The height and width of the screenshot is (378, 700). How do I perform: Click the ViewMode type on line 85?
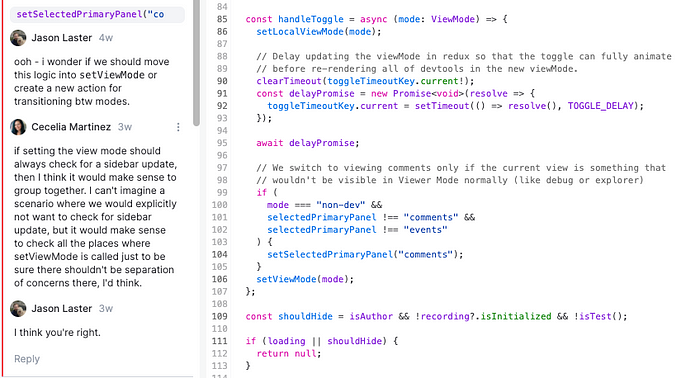tap(453, 19)
